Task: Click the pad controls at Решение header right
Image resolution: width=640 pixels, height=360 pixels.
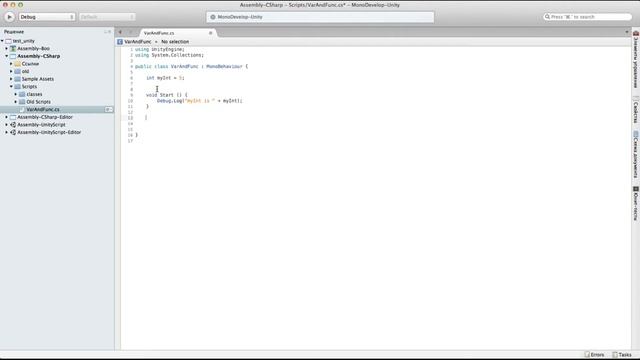Action: [x=107, y=32]
